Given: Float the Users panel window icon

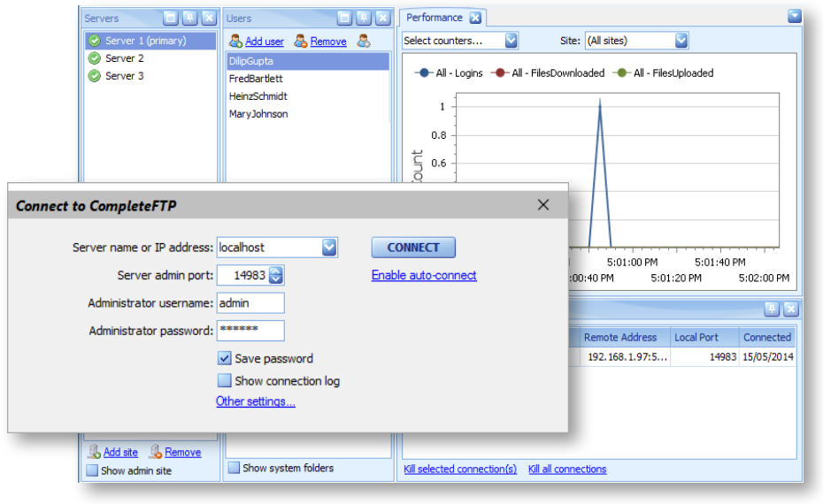Looking at the screenshot, I should (344, 19).
